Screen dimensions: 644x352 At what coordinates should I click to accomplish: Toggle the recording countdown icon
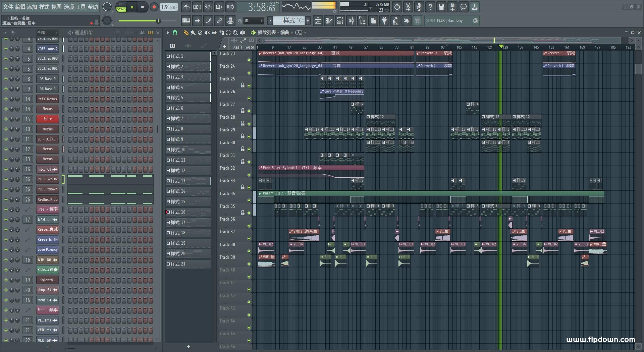tap(208, 7)
